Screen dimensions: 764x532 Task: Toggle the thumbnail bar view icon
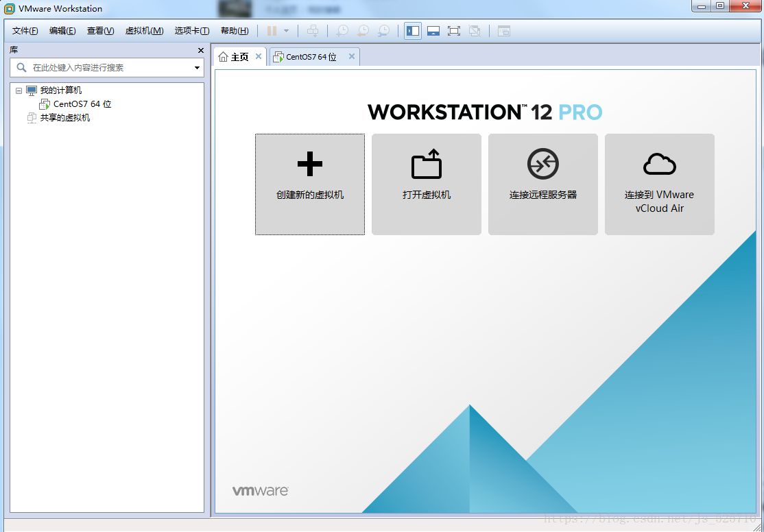point(433,31)
